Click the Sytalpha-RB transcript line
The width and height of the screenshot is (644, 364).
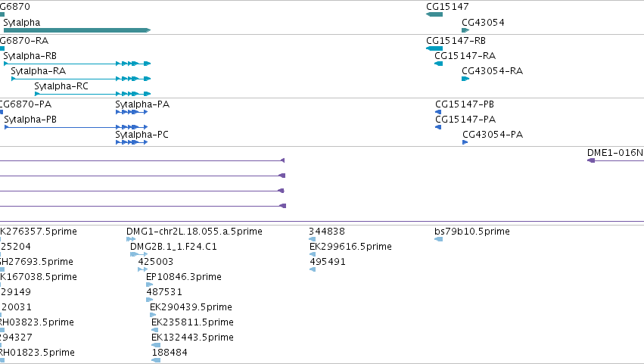77,64
